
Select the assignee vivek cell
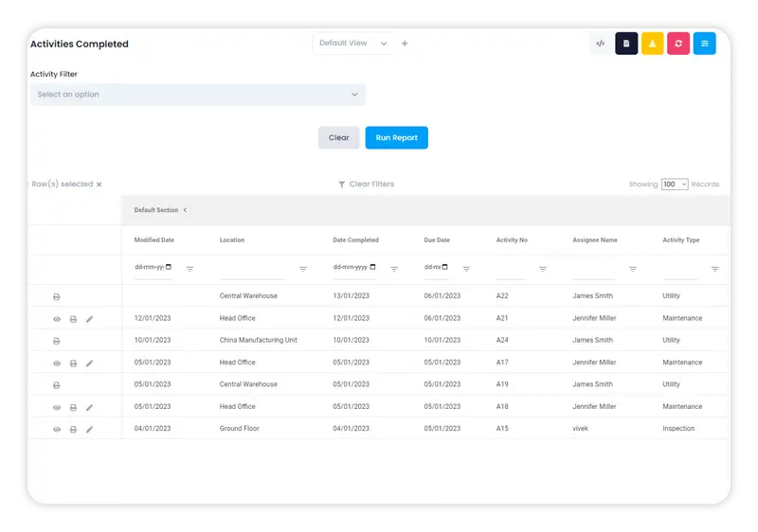[x=580, y=428]
